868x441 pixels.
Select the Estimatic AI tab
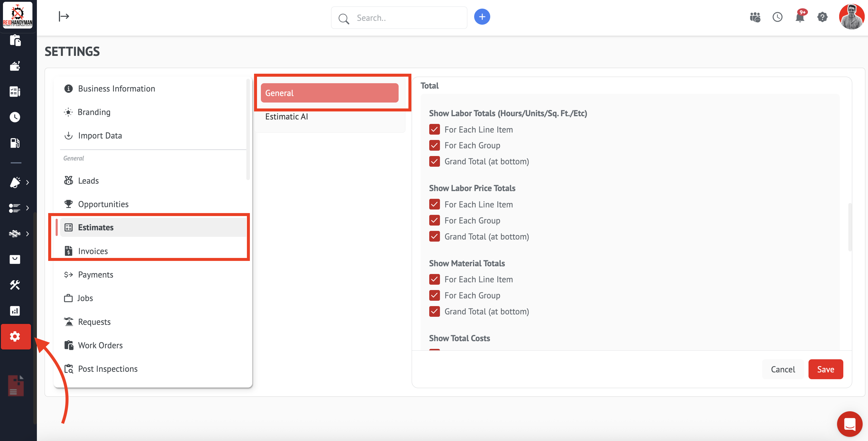(286, 116)
